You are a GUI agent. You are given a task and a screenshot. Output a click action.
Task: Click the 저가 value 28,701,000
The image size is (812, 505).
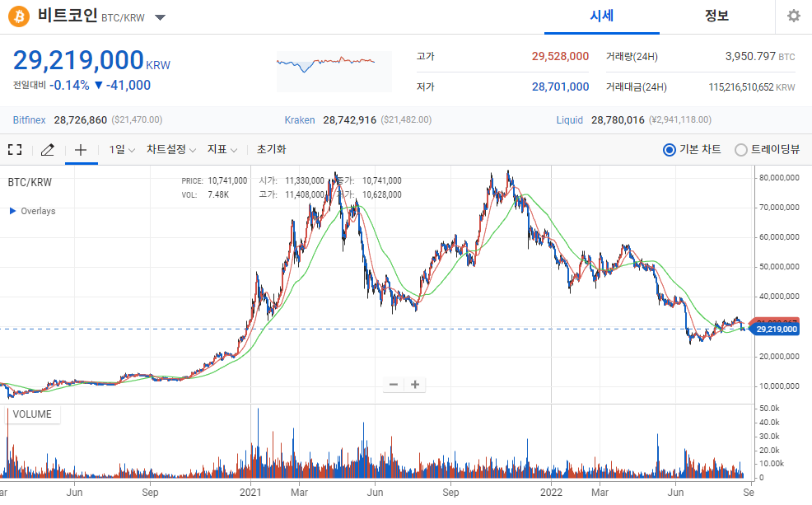click(560, 87)
